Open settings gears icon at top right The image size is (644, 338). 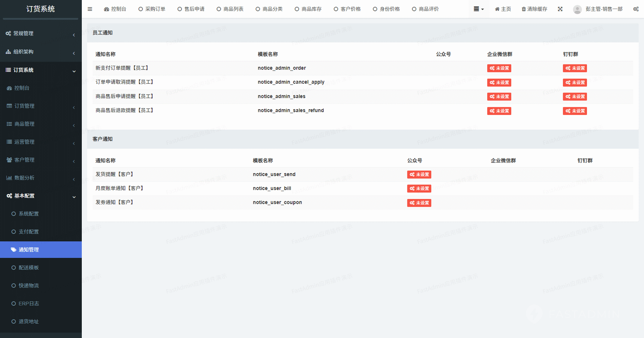pyautogui.click(x=636, y=9)
